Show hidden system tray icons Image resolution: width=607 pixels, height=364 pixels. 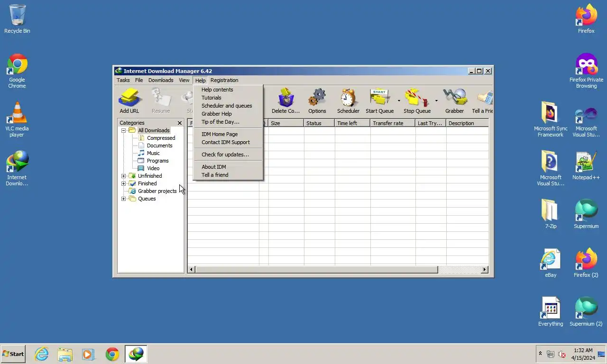[540, 354]
